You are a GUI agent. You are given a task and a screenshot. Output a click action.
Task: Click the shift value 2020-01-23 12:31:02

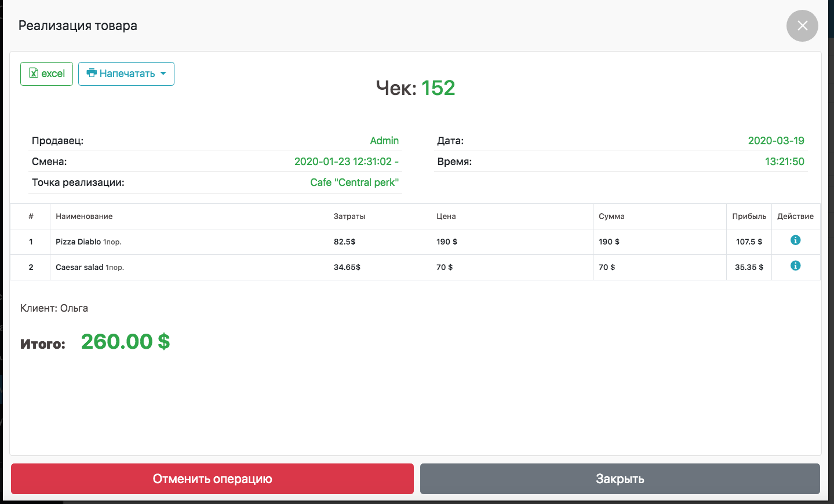pos(343,162)
